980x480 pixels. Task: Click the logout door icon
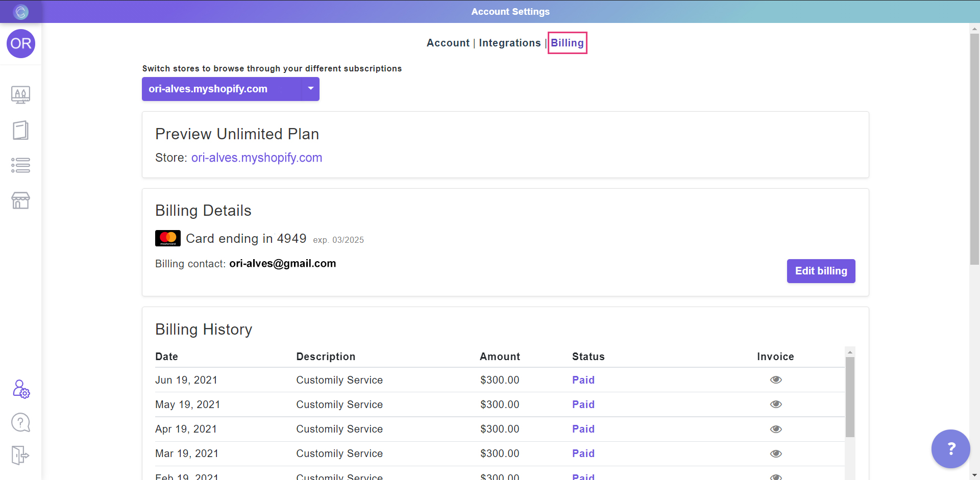point(21,455)
